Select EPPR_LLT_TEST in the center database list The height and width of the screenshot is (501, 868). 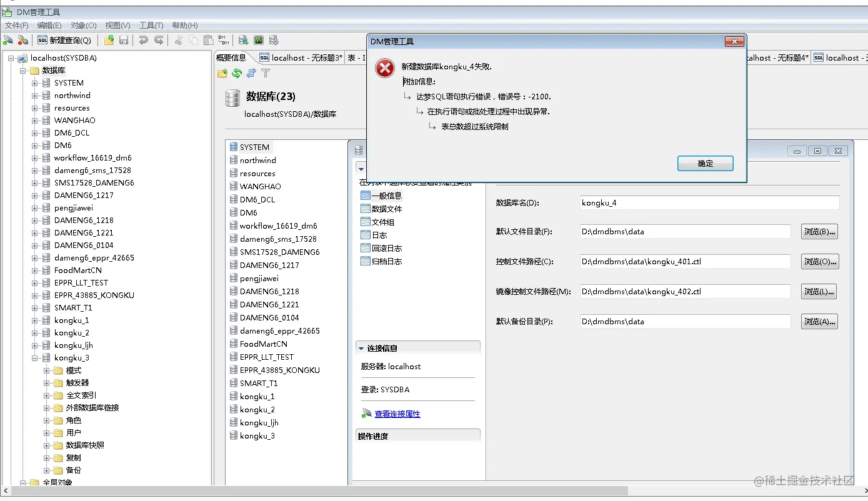(267, 357)
